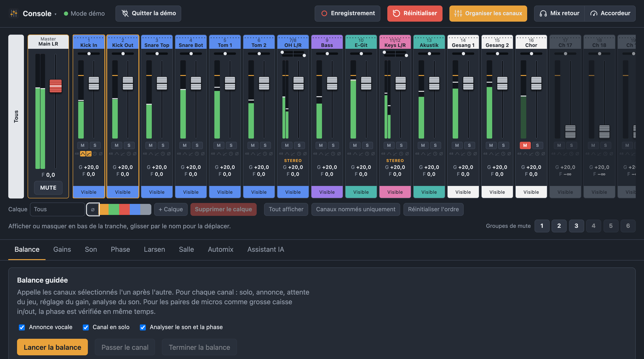This screenshot has width=644, height=359.
Task: Toggle the delay clock icon on Kick In
Action: [x=95, y=154]
